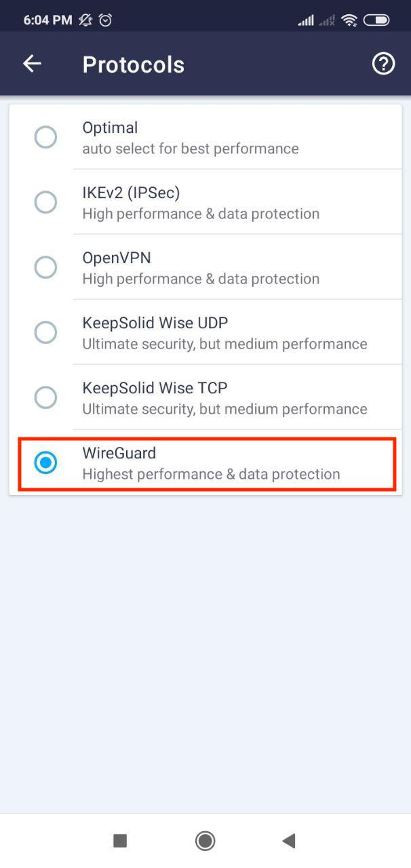This screenshot has height=868, width=411.
Task: Select the IKEv2 (IPSec) radio button
Action: (x=45, y=202)
